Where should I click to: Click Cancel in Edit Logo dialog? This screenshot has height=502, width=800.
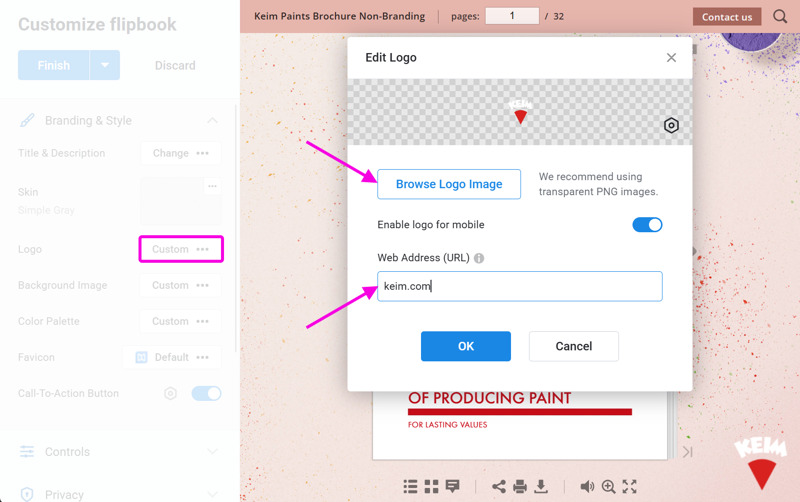pyautogui.click(x=574, y=346)
